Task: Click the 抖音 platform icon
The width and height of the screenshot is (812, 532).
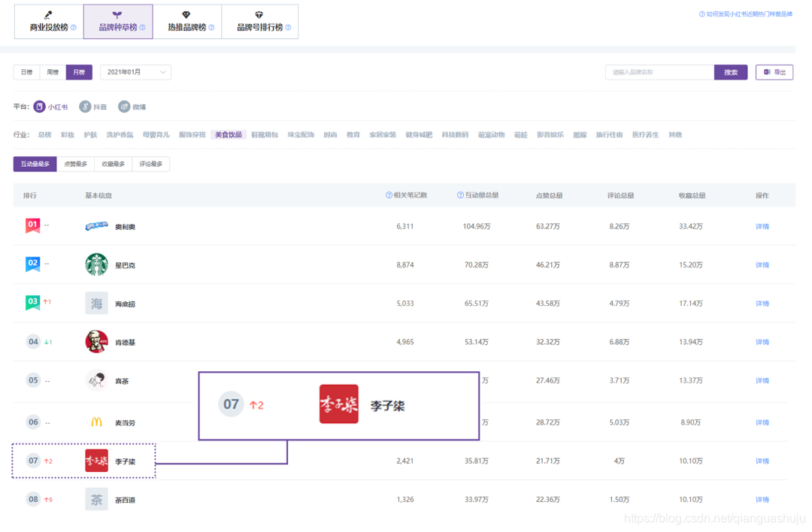Action: pyautogui.click(x=85, y=107)
